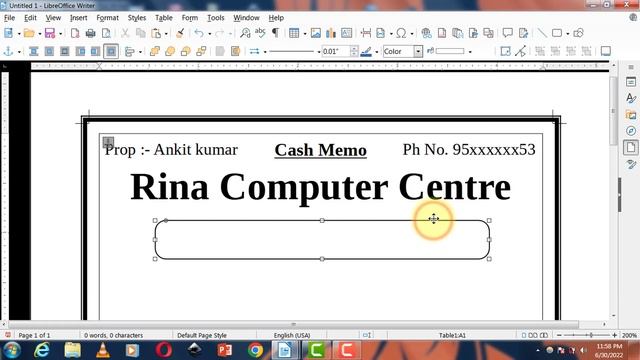
Task: Click the Print icon
Action: (91, 33)
